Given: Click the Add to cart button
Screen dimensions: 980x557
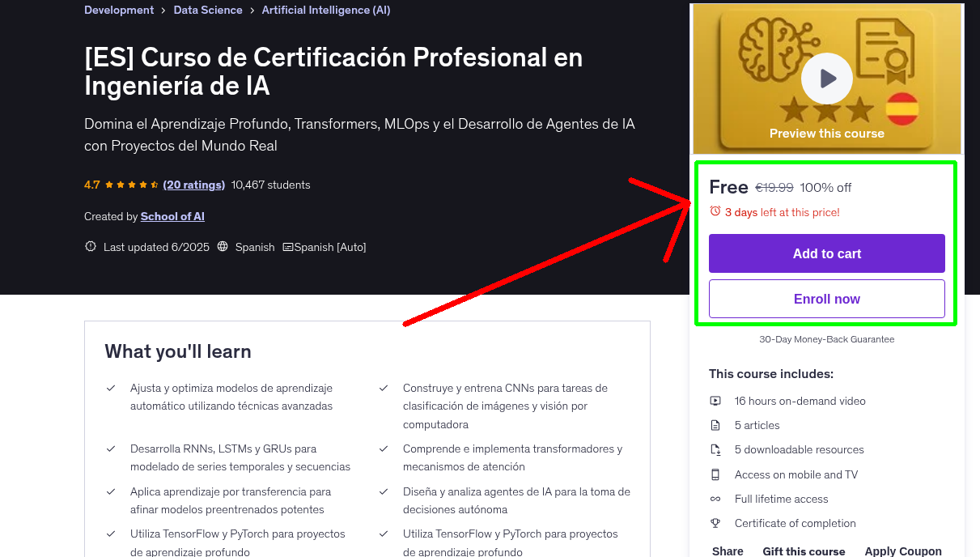Looking at the screenshot, I should (x=826, y=253).
